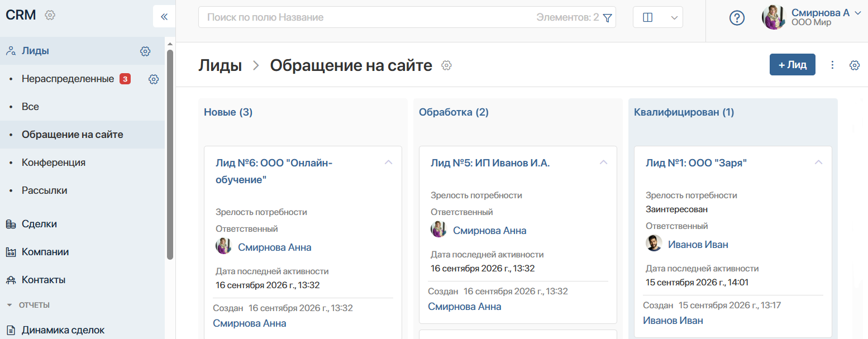868x339 pixels.
Task: Collapse the Лид №1 card with its chevron
Action: 818,163
